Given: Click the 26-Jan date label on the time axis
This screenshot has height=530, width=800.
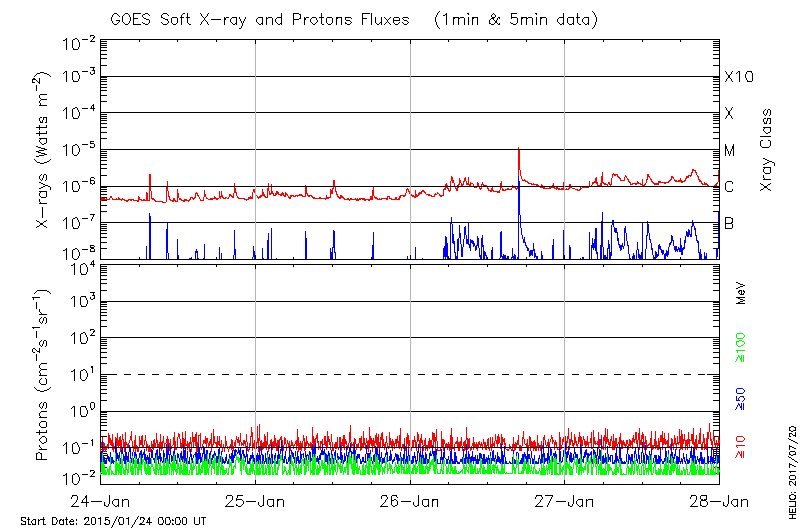Looking at the screenshot, I should click(x=410, y=501).
